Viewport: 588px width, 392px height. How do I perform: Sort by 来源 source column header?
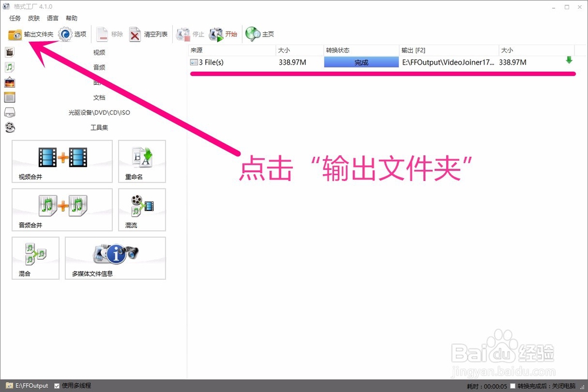(232, 50)
